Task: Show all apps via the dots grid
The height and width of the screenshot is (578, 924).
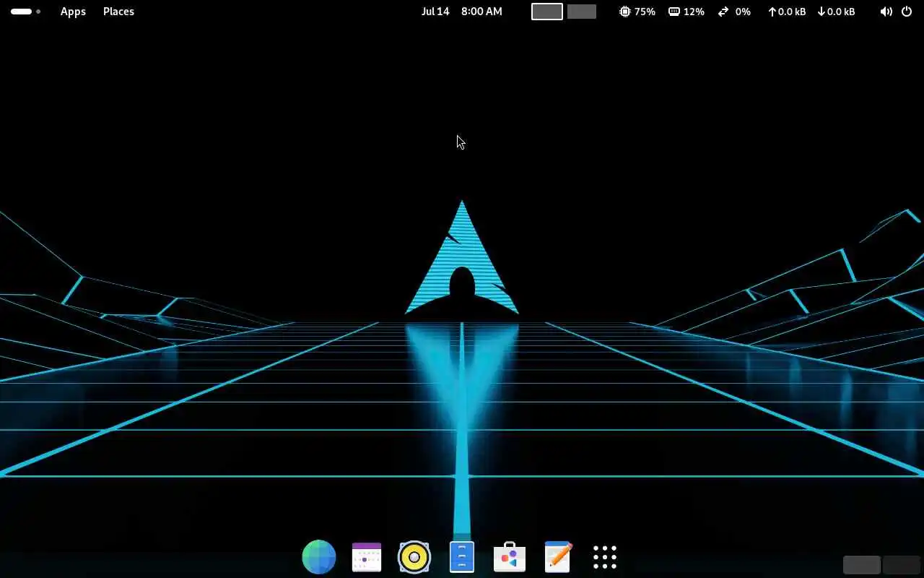Action: tap(605, 557)
